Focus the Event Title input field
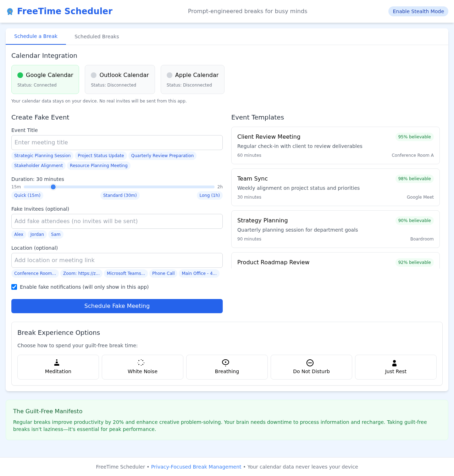454x476 pixels. (x=117, y=143)
